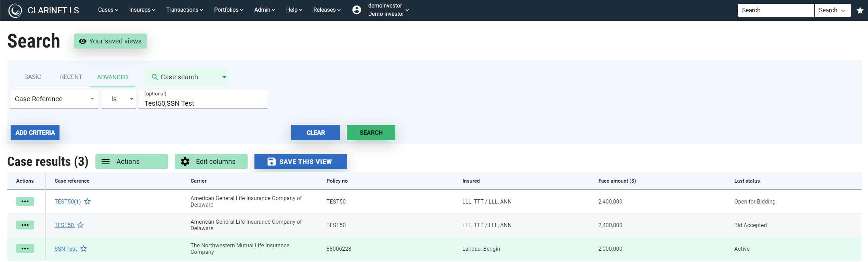Open the Portfolios menu
This screenshot has height=262, width=868.
[228, 10]
